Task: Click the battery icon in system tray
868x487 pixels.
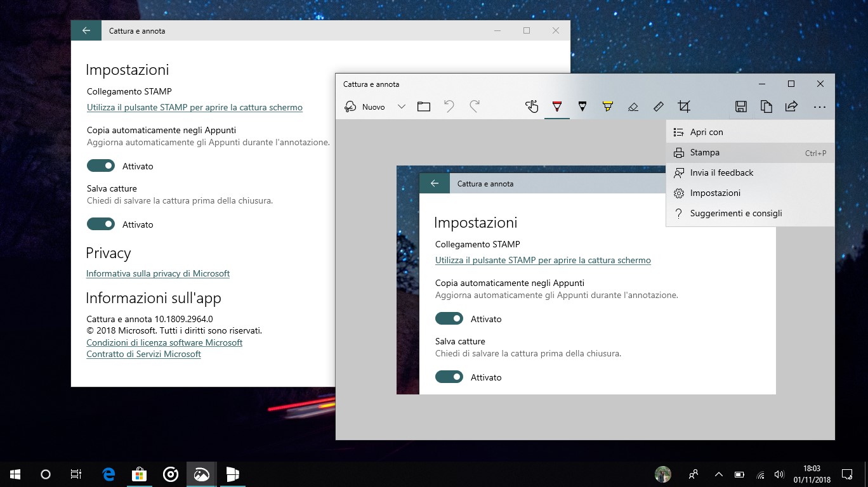Action: 739,474
